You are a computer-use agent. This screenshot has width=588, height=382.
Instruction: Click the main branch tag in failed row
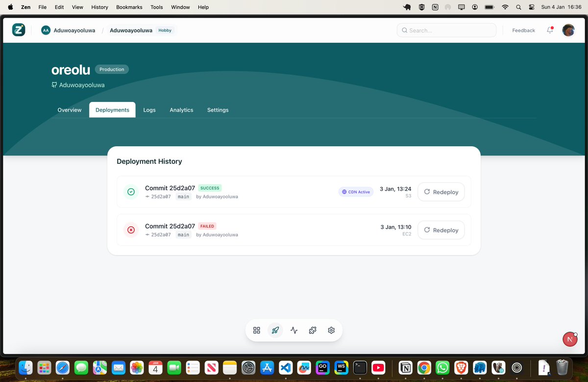point(183,235)
